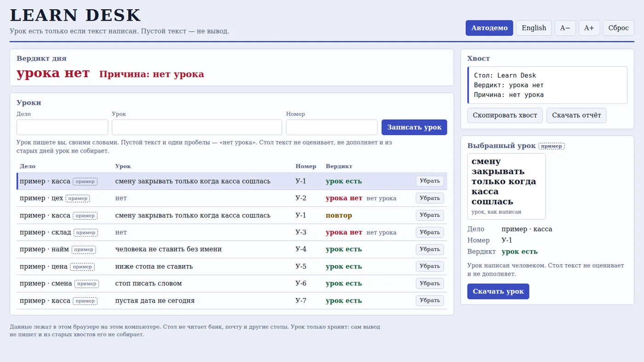Screen dimensions: 644x362
Task: Click the selected lesson preview card
Action: tap(506, 186)
